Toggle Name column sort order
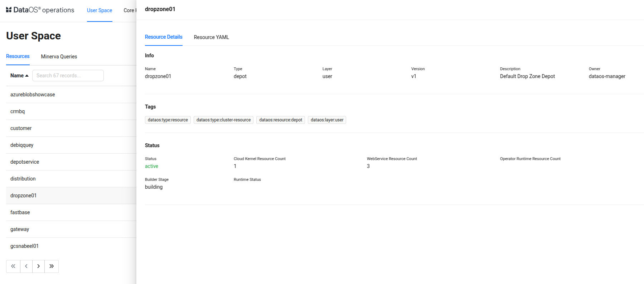644x284 pixels. click(19, 76)
